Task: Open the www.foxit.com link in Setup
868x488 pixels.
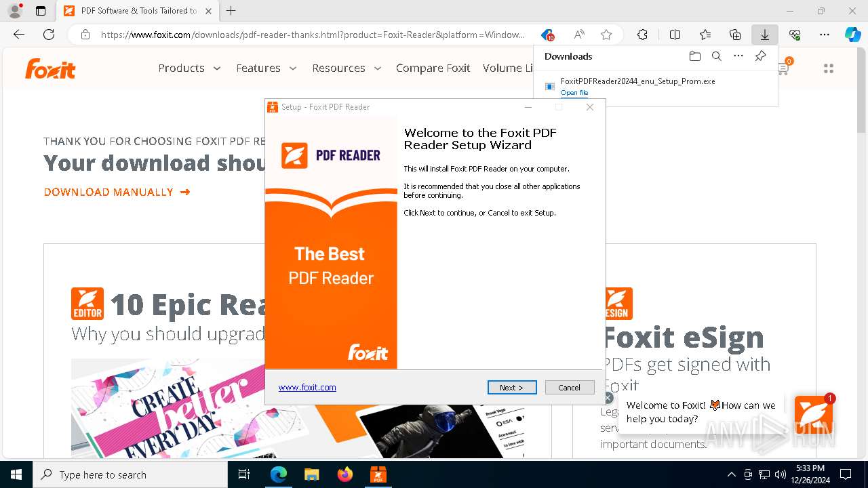Action: pos(307,387)
